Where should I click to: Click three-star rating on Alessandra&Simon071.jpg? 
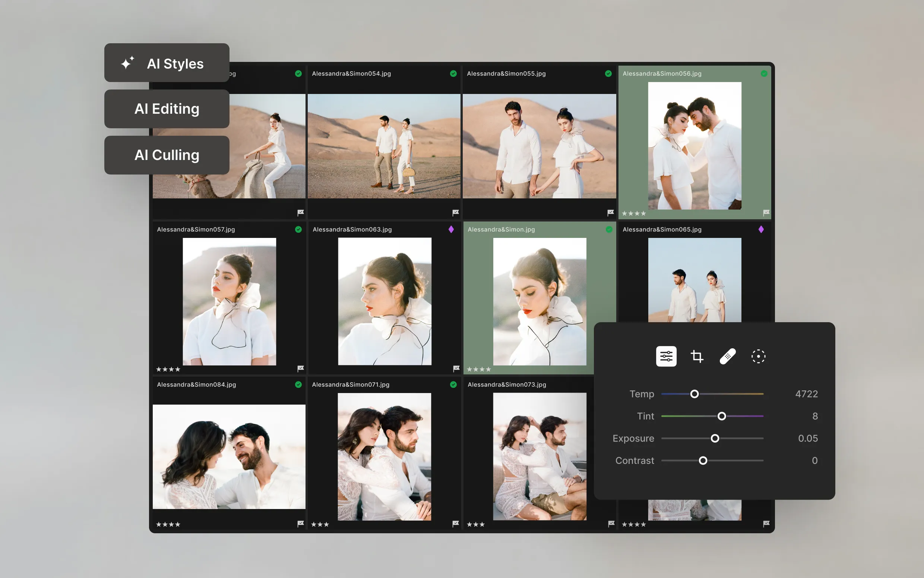(x=320, y=524)
